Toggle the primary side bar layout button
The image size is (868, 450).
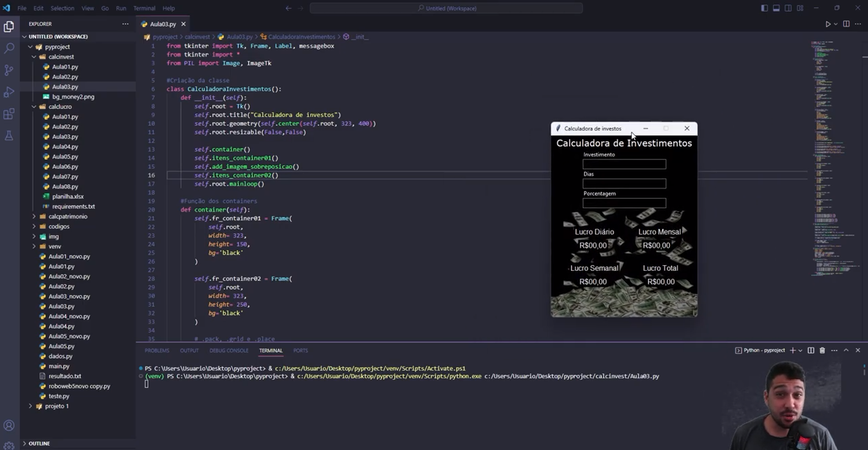pyautogui.click(x=764, y=8)
